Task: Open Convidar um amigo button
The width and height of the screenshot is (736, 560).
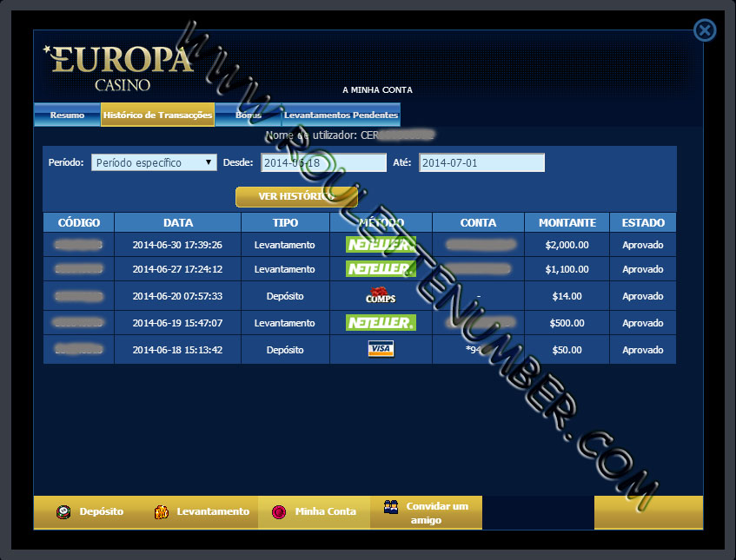Action: coord(426,512)
